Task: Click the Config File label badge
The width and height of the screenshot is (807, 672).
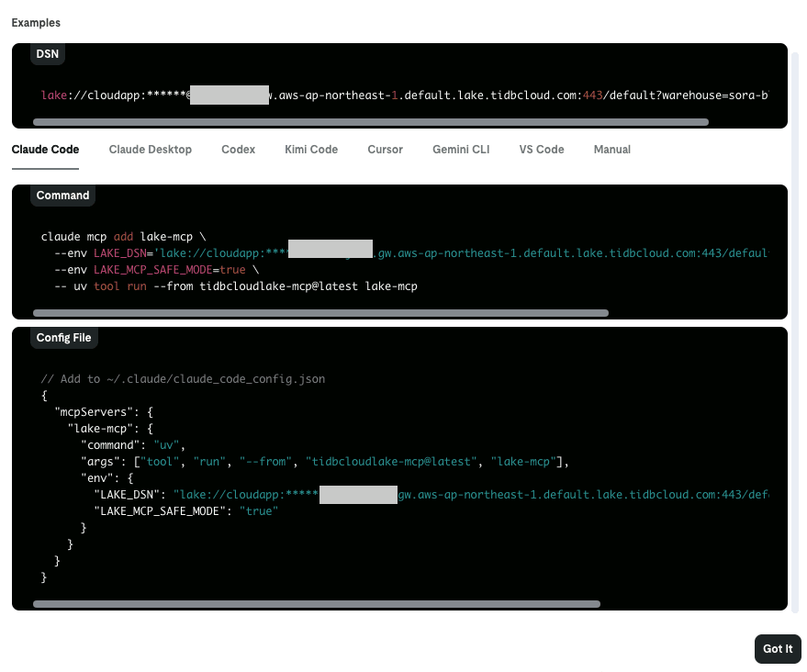Action: pyautogui.click(x=64, y=338)
